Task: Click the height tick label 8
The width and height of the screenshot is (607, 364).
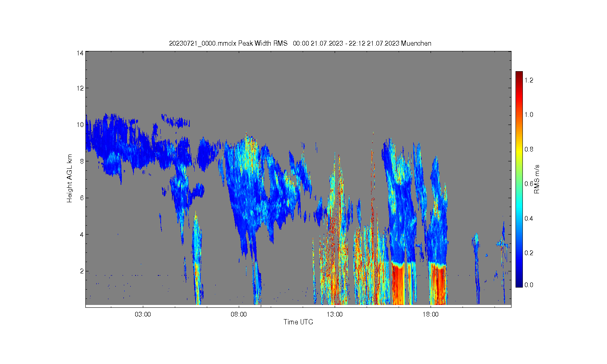Action: (x=82, y=161)
